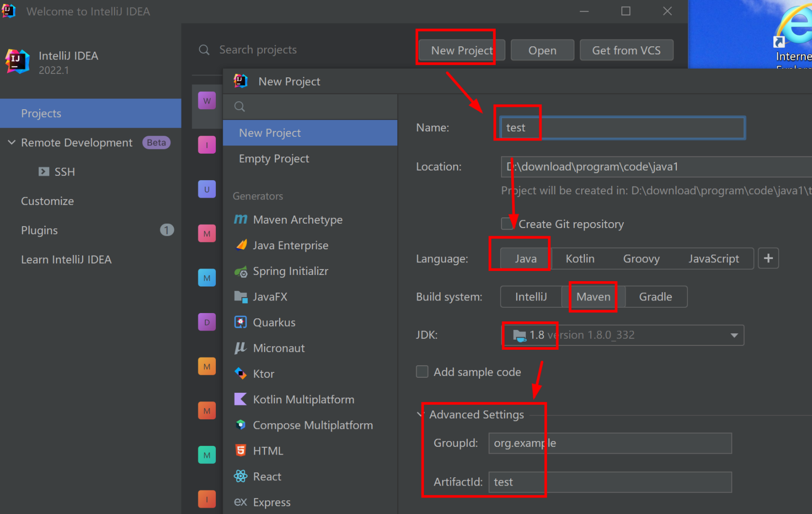Choose Maven build system

[x=593, y=297]
